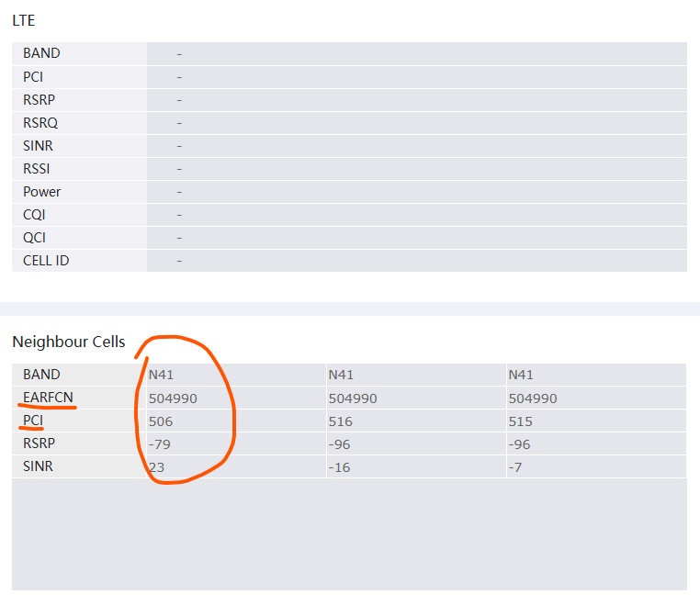Select the Power row label

click(42, 192)
